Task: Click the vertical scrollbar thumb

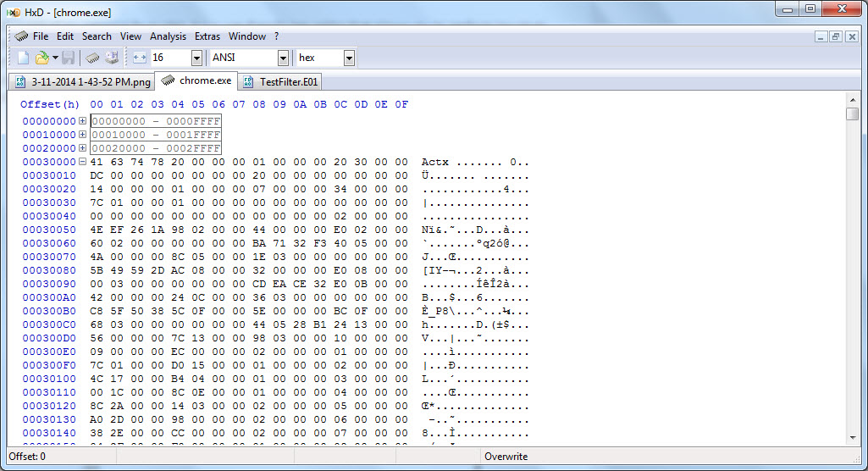Action: 853,114
